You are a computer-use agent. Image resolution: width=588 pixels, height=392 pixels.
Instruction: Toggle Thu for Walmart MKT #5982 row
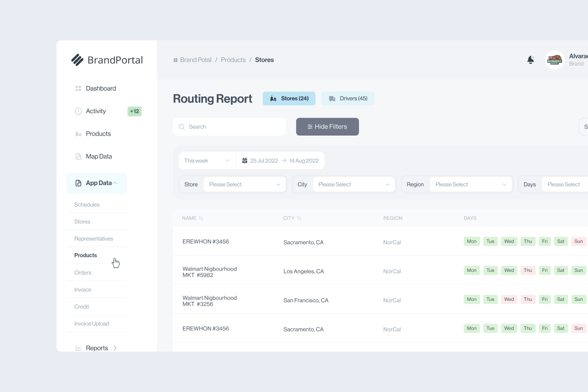tap(528, 270)
